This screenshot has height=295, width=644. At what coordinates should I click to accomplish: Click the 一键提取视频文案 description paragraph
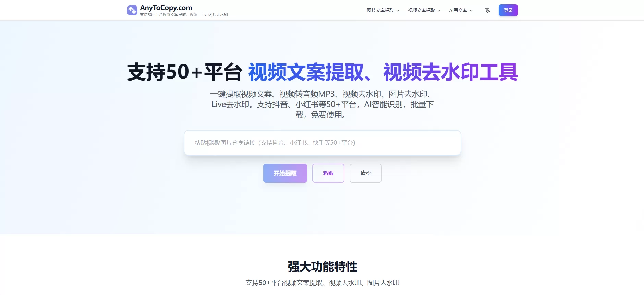[x=322, y=104]
